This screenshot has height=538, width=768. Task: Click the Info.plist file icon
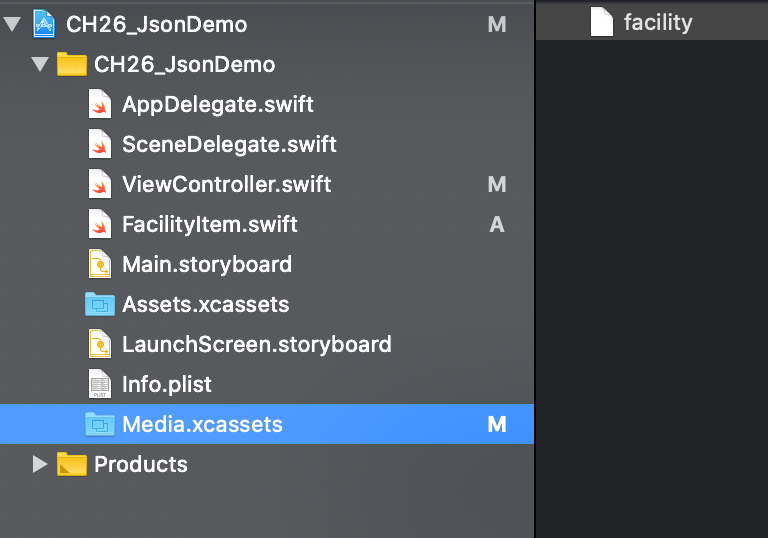99,384
